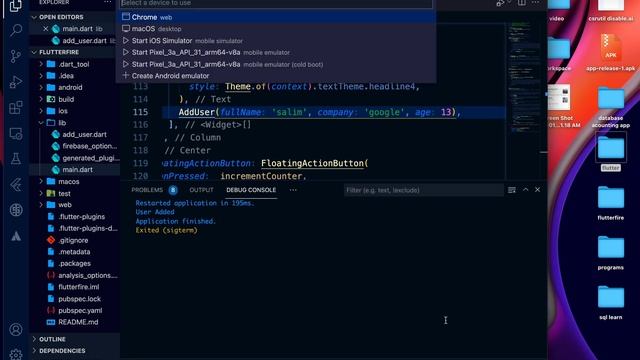640x360 pixels.
Task: Open pubspec.yaml file
Action: (79, 311)
